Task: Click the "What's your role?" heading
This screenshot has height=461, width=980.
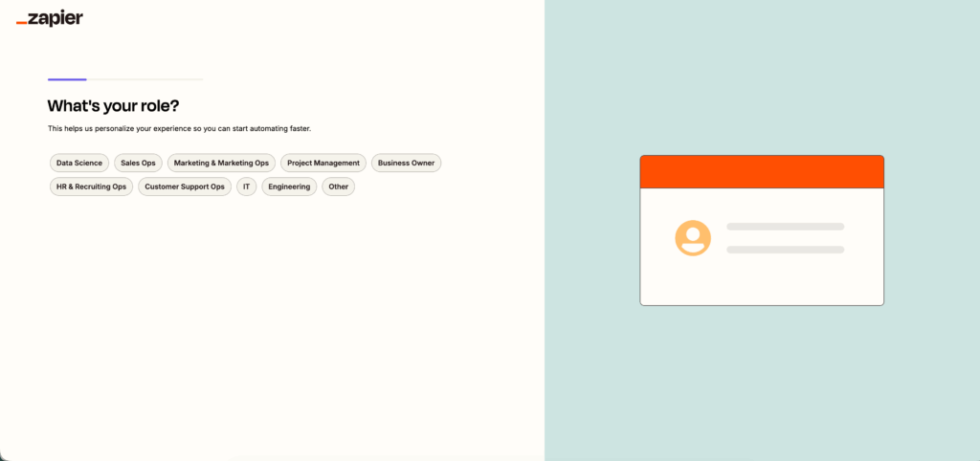Action: [x=113, y=106]
